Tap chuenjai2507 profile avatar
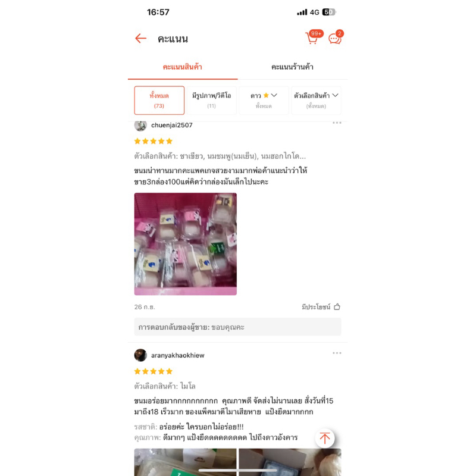This screenshot has height=476, width=476. (140, 125)
